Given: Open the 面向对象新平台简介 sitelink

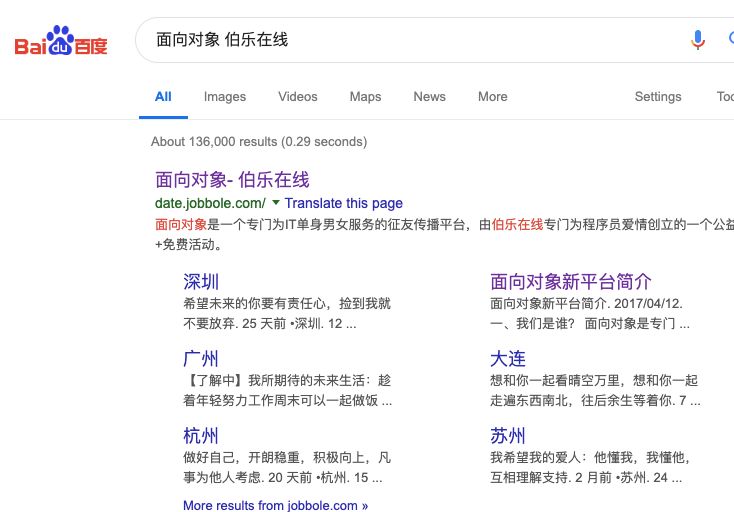Looking at the screenshot, I should click(571, 282).
